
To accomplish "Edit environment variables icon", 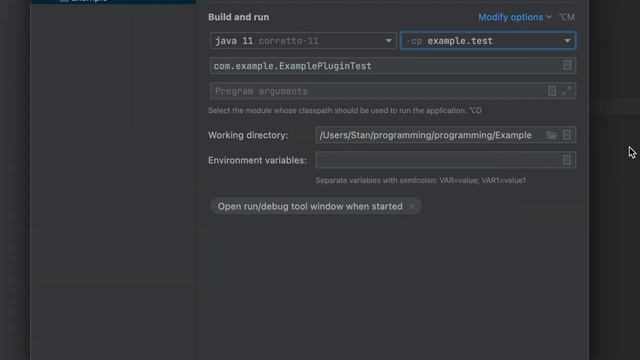I will tap(567, 160).
